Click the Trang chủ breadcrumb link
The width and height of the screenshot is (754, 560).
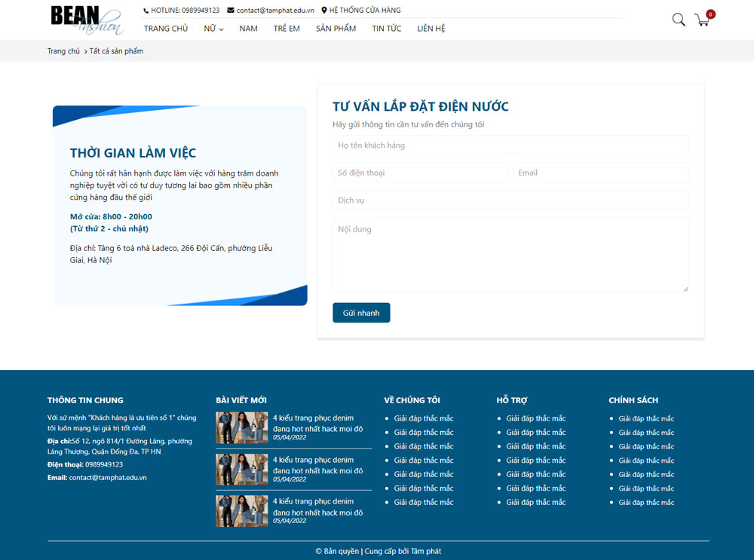point(63,51)
